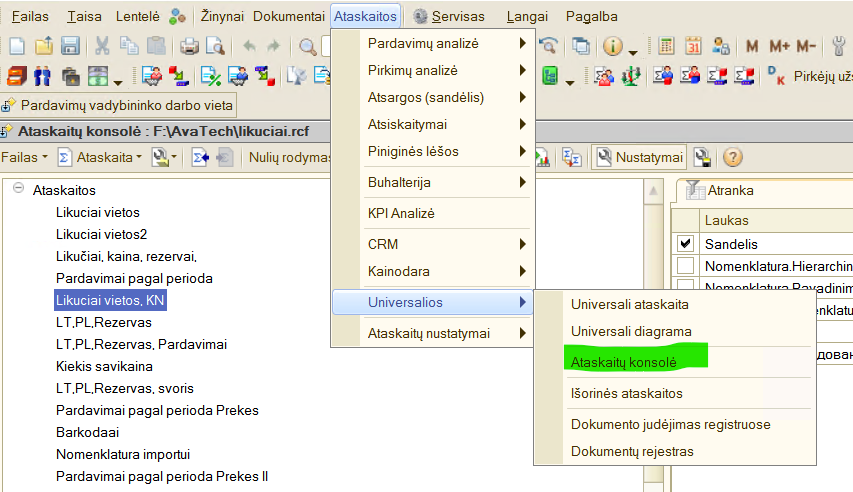Click the Cut scissors icon

click(102, 46)
